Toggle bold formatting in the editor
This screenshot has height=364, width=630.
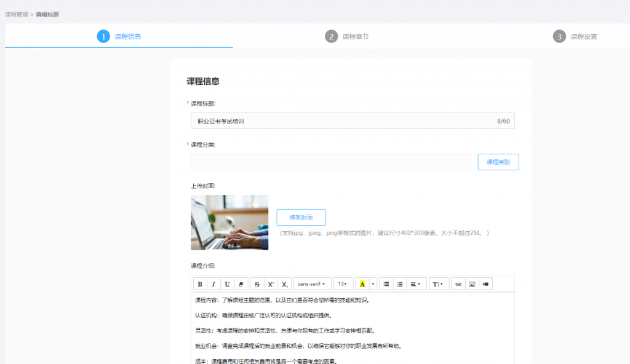[201, 284]
